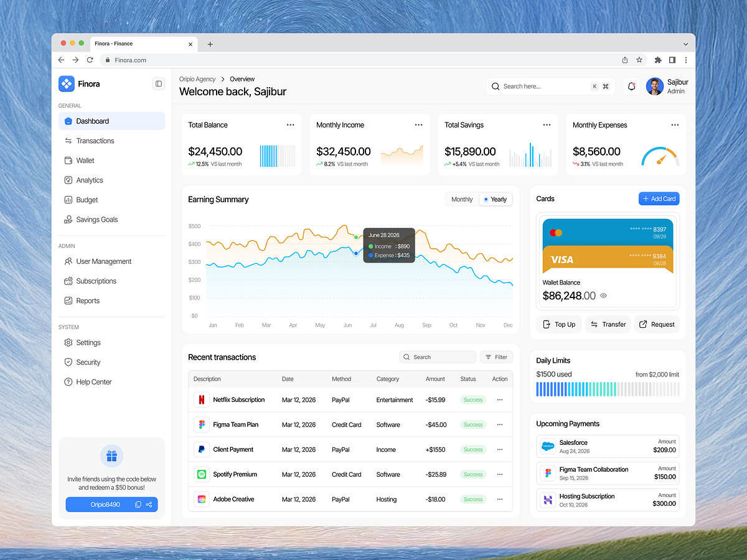The height and width of the screenshot is (560, 747).
Task: Open Dashboard in sidebar
Action: pos(111,121)
